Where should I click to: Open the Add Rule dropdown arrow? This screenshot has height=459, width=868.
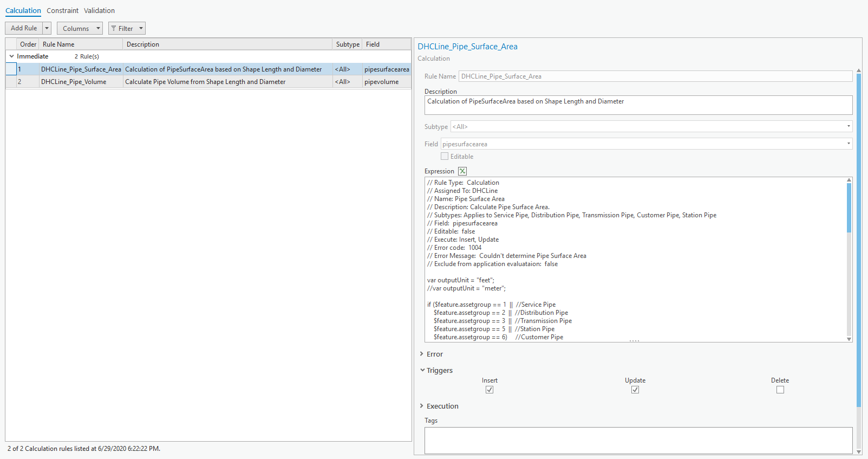[x=47, y=28]
